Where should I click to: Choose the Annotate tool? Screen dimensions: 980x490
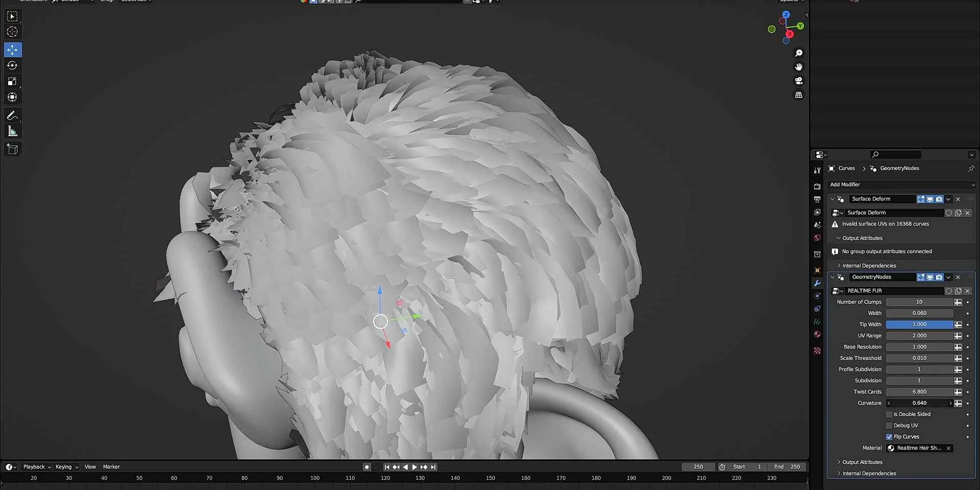12,116
